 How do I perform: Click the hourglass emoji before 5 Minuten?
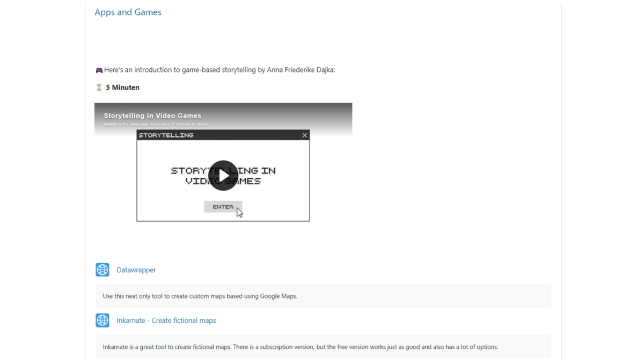(x=99, y=87)
